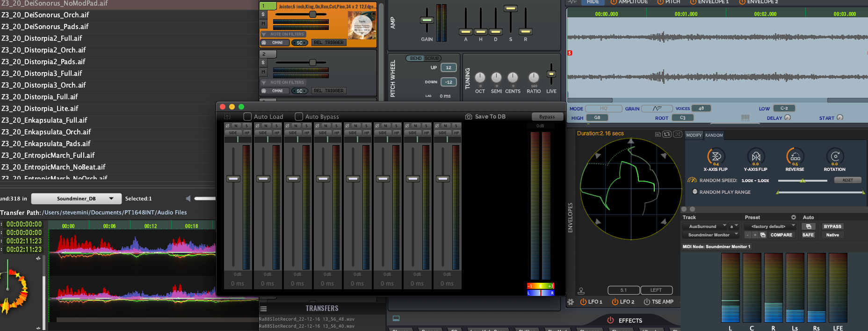The height and width of the screenshot is (331, 868).
Task: Click the TSE AMP power icon
Action: coord(647,302)
